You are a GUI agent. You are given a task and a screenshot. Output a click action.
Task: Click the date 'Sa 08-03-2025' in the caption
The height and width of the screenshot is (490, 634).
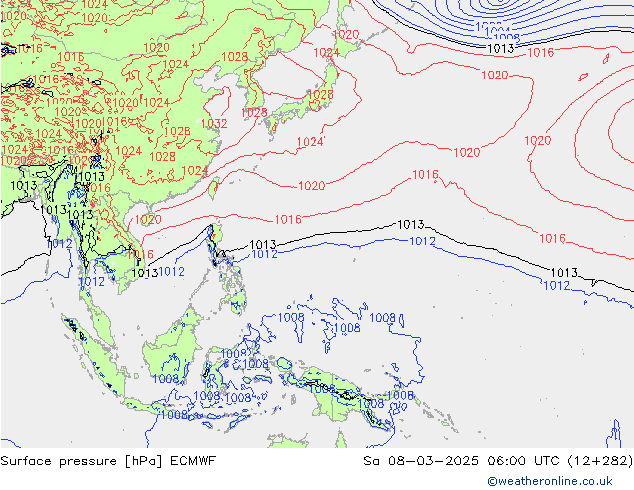tap(421, 461)
